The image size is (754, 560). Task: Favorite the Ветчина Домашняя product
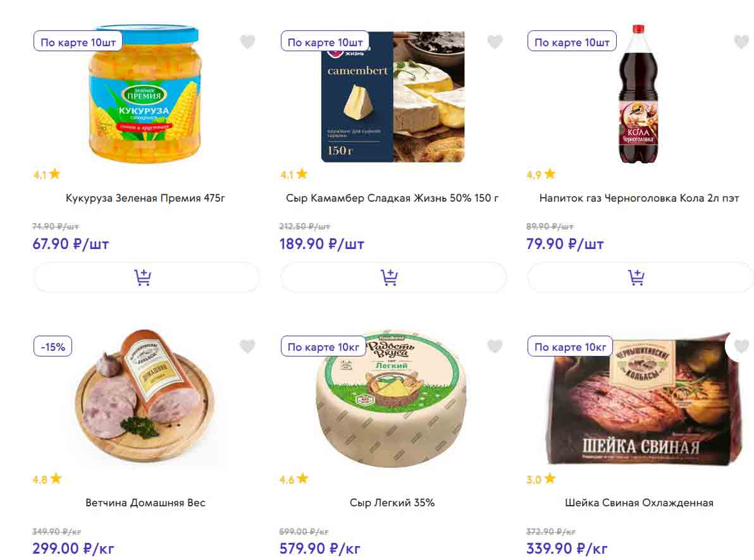point(247,346)
